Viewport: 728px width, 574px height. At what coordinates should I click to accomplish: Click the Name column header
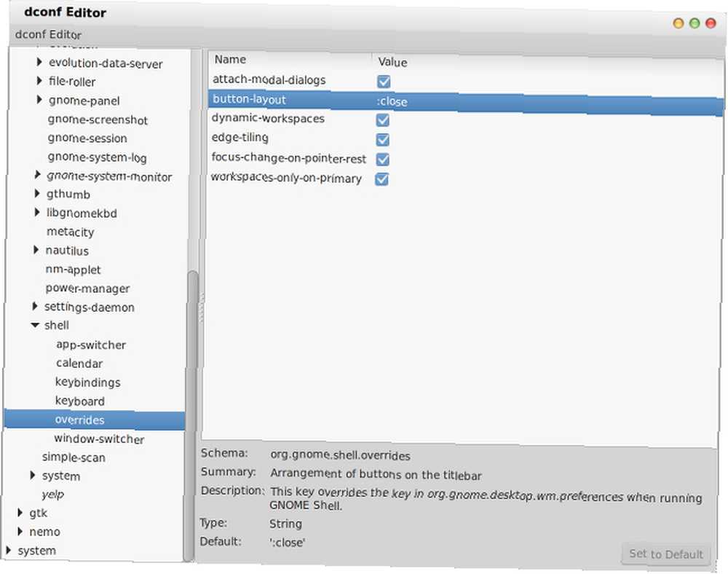tap(230, 60)
